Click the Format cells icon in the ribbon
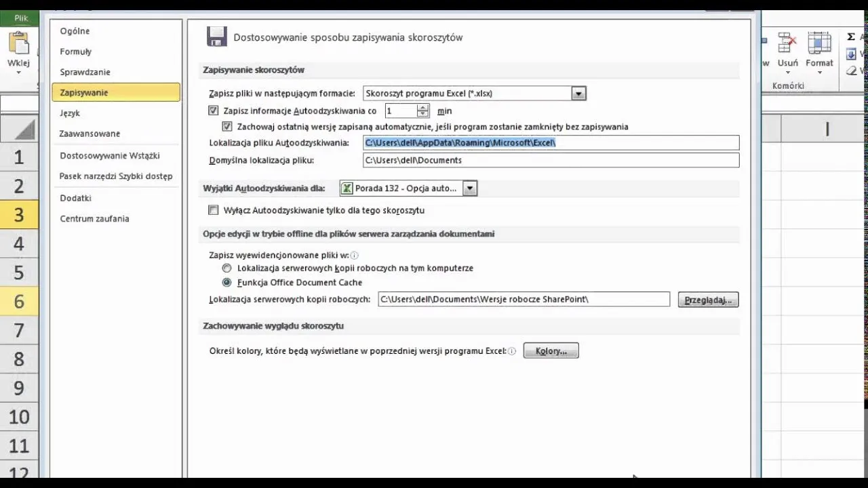Image resolution: width=868 pixels, height=488 pixels. [819, 43]
